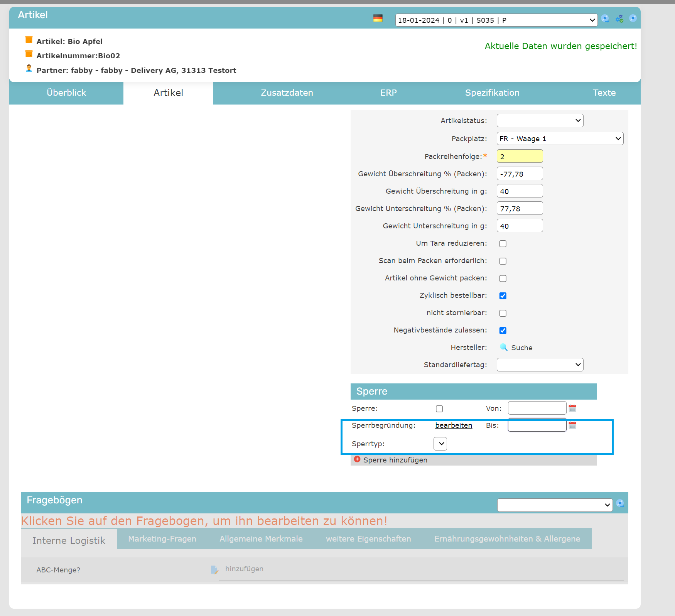Open the Artikelstatus dropdown
The height and width of the screenshot is (616, 675).
(x=540, y=121)
